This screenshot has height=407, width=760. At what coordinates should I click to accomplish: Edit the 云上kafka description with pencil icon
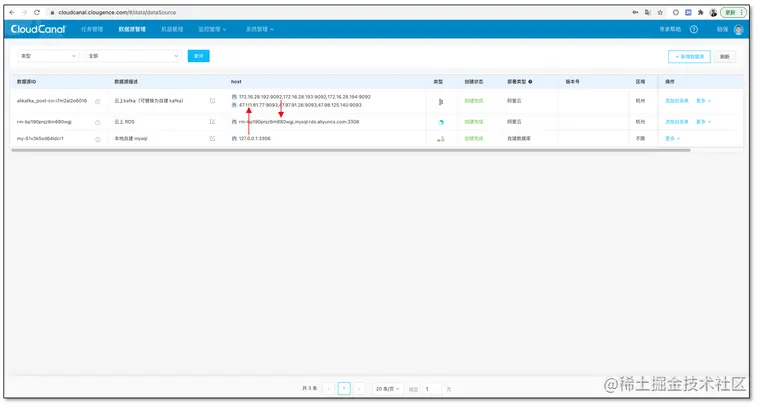212,101
